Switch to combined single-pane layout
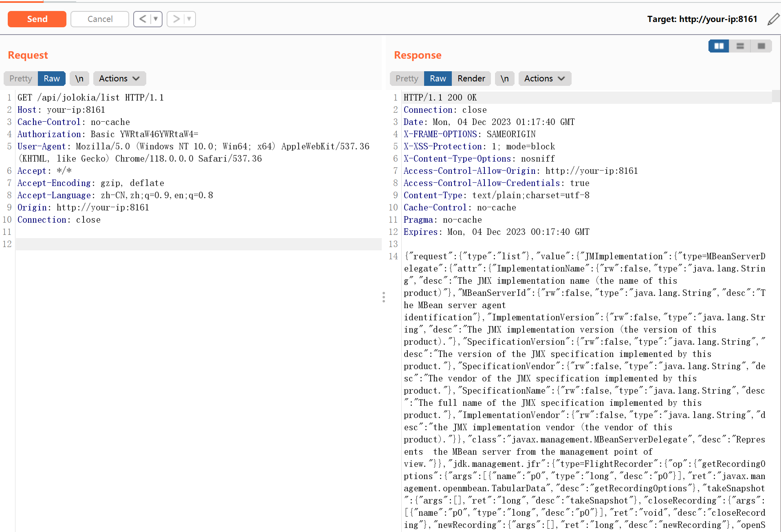Image resolution: width=781 pixels, height=532 pixels. (761, 46)
